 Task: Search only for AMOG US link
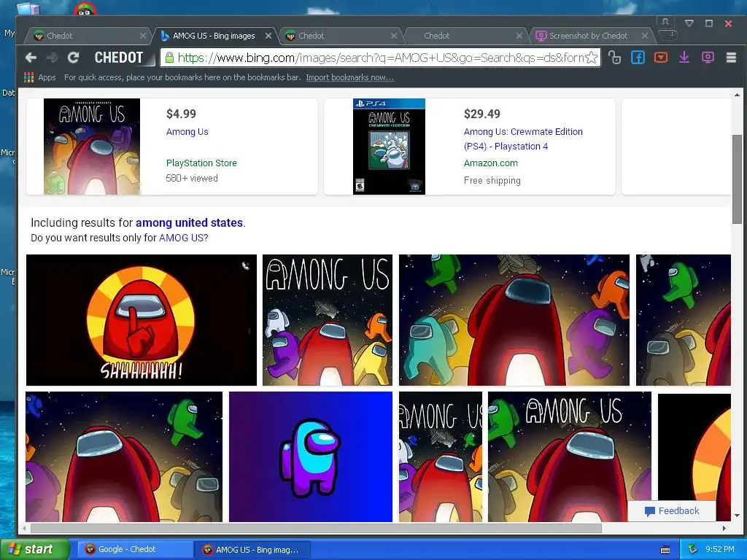tap(181, 238)
